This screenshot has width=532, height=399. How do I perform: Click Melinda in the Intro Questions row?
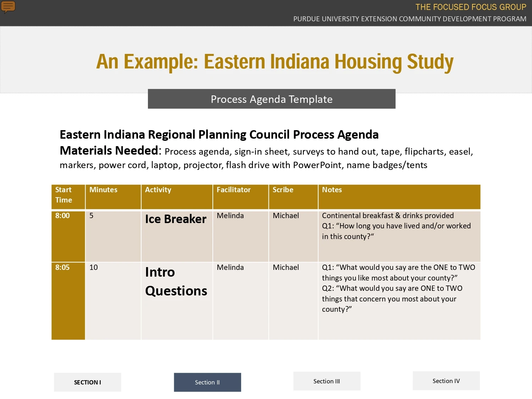[x=241, y=301]
